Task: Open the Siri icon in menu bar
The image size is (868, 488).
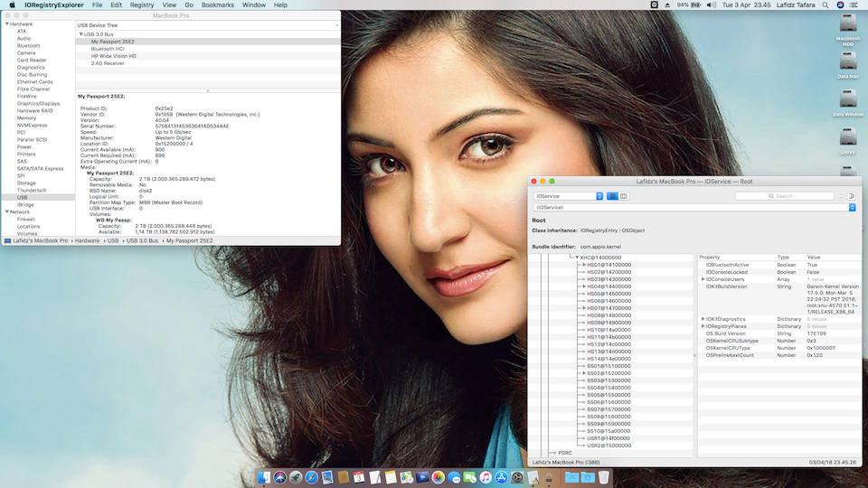Action: [839, 5]
